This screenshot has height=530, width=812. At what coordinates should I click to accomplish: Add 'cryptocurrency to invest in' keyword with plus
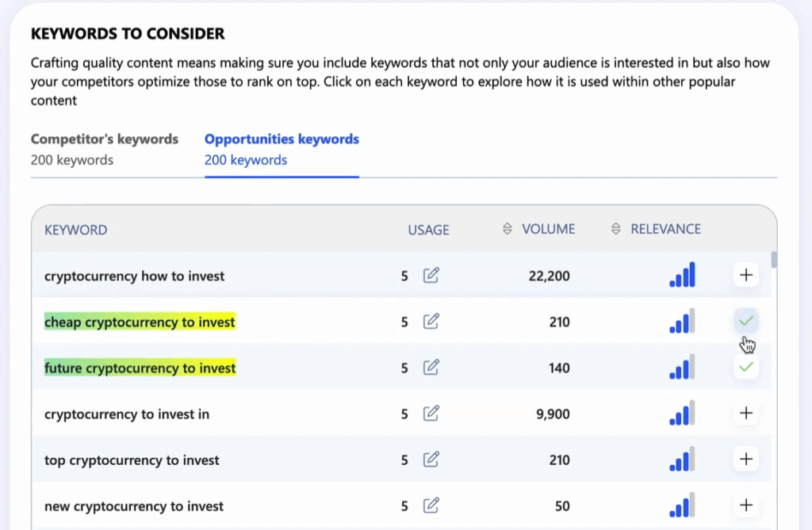pyautogui.click(x=746, y=413)
